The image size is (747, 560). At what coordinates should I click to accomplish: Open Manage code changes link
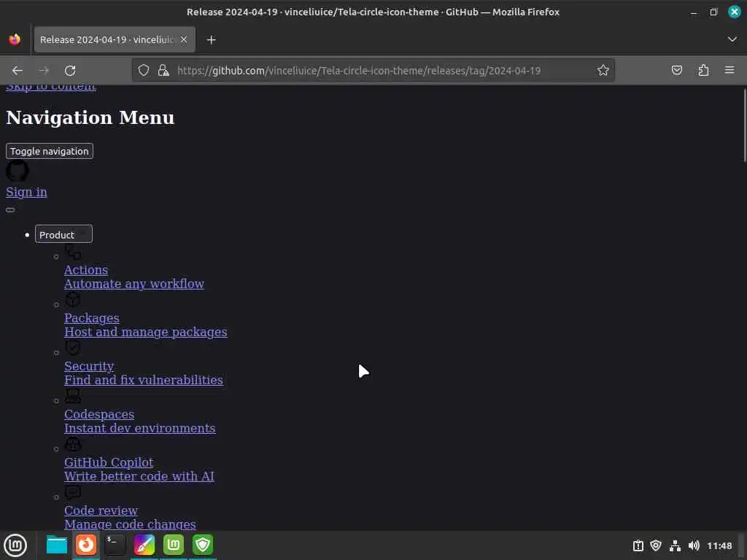click(x=130, y=524)
